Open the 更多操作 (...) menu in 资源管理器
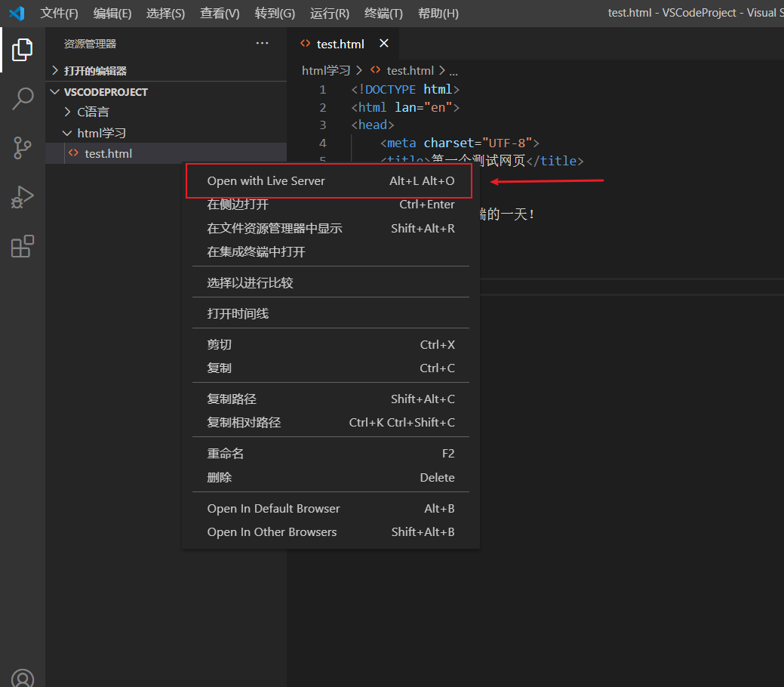784x687 pixels. pyautogui.click(x=262, y=43)
